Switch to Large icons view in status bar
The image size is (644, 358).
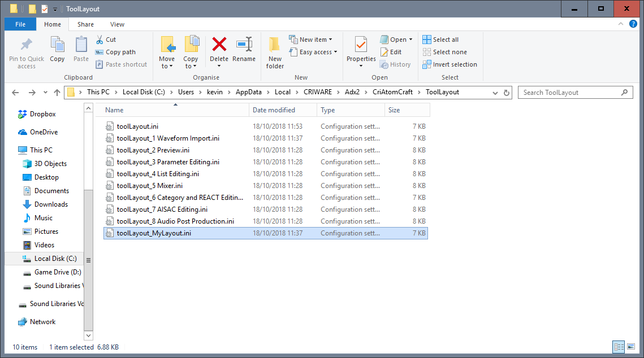631,347
